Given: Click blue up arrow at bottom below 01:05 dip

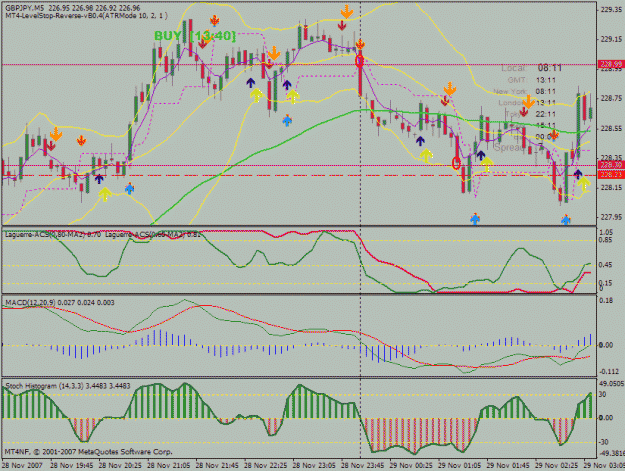Looking at the screenshot, I should click(x=475, y=219).
